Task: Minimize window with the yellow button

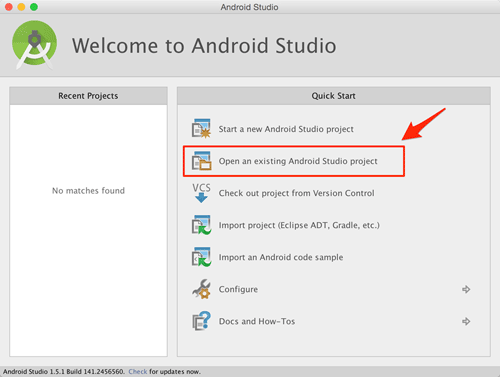Action: point(21,7)
